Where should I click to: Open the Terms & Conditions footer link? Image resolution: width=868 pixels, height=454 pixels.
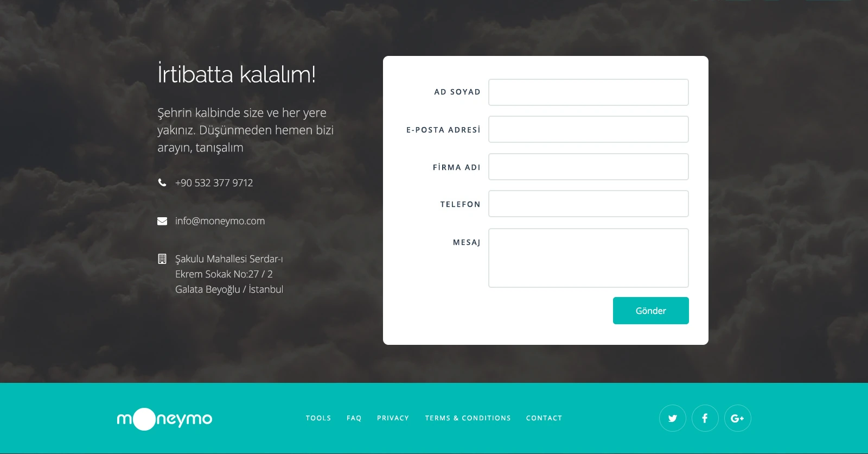[x=468, y=418]
